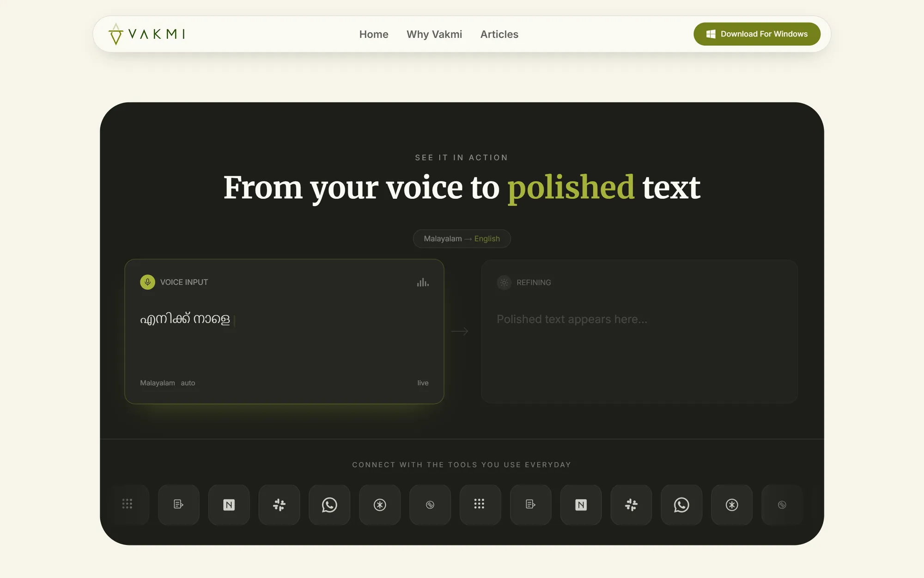Image resolution: width=924 pixels, height=578 pixels.
Task: Click the 'Polished text appears here...' placeholder
Action: pyautogui.click(x=572, y=319)
